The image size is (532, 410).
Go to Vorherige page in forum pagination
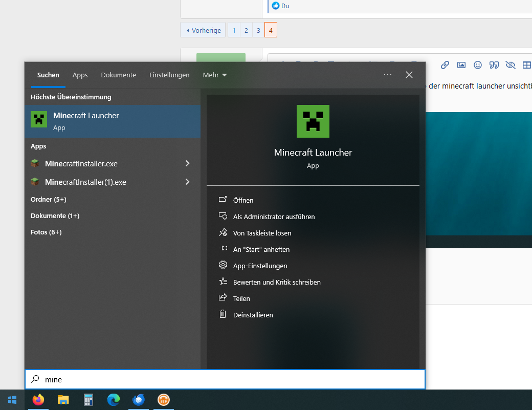203,30
